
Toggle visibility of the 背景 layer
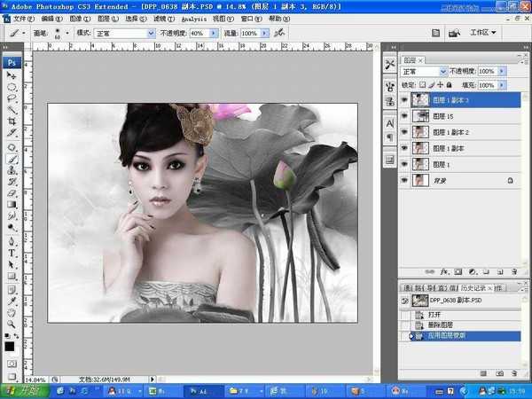pyautogui.click(x=405, y=180)
